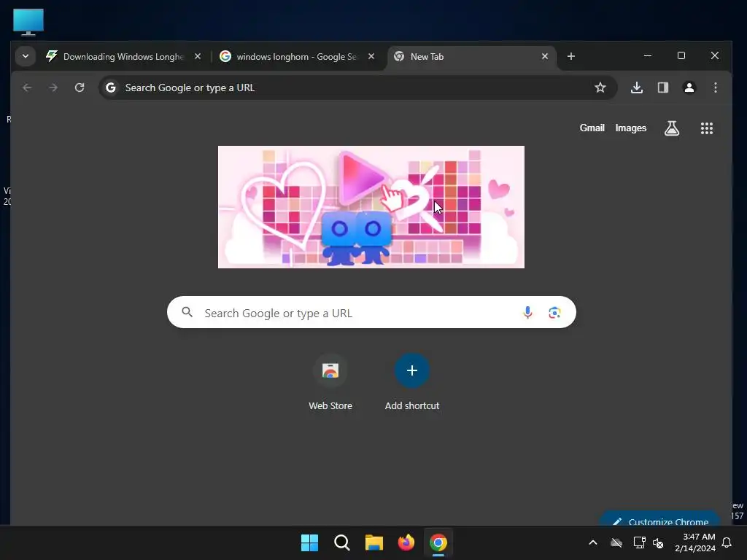The width and height of the screenshot is (747, 560).
Task: Click the muted volume tray icon
Action: (x=658, y=542)
